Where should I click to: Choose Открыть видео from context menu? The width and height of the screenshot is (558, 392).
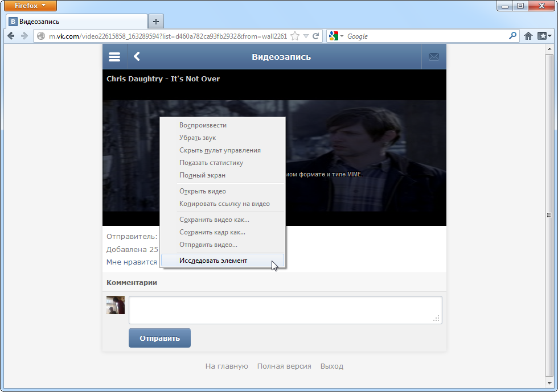click(x=223, y=191)
